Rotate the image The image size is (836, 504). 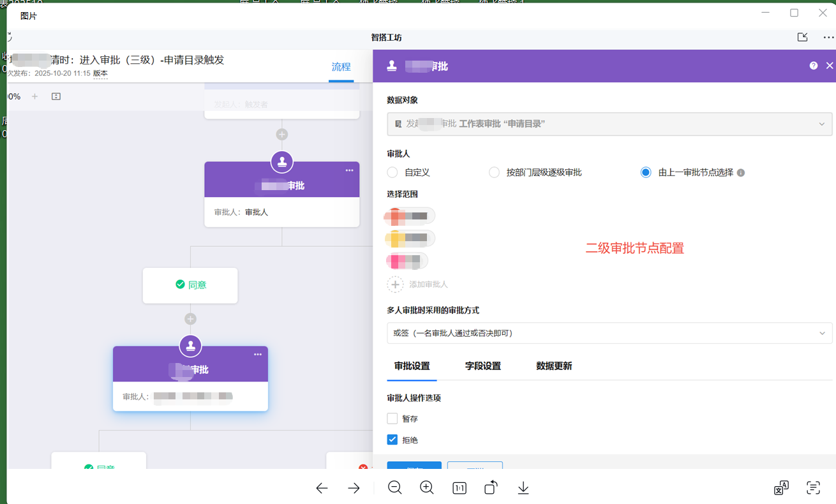click(x=491, y=488)
